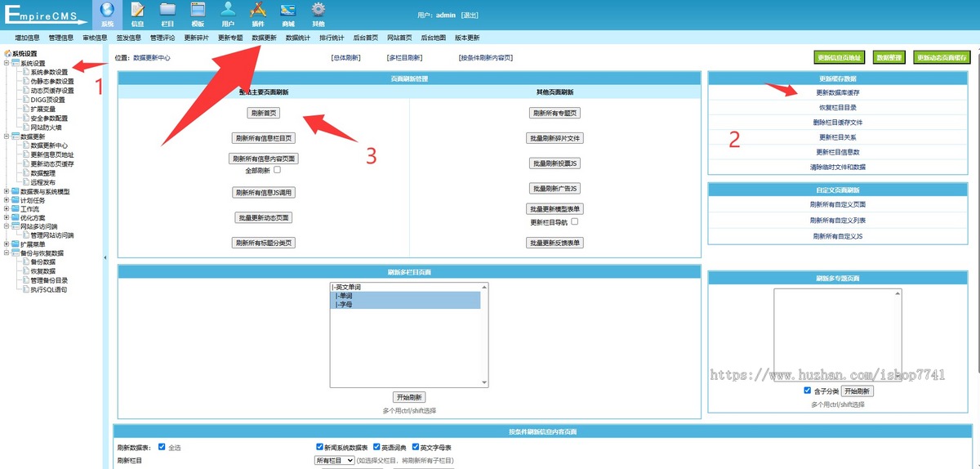Expand the 计划任务 tree node
The width and height of the screenshot is (980, 469).
click(7, 200)
